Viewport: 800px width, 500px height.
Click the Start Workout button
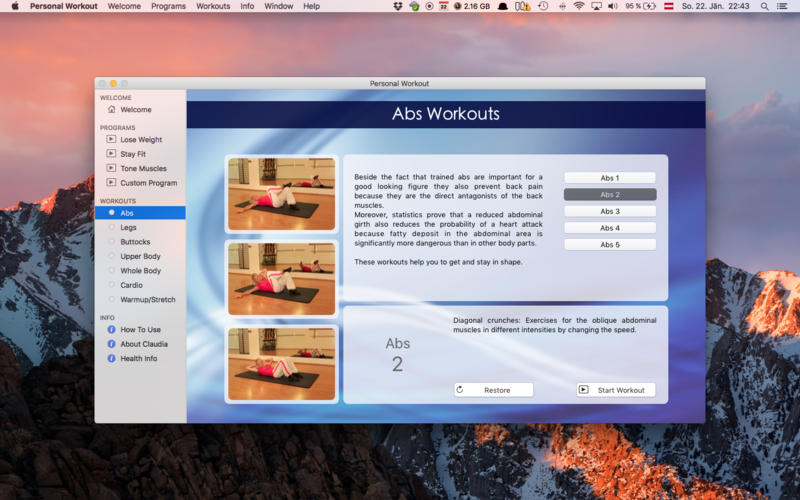point(616,390)
